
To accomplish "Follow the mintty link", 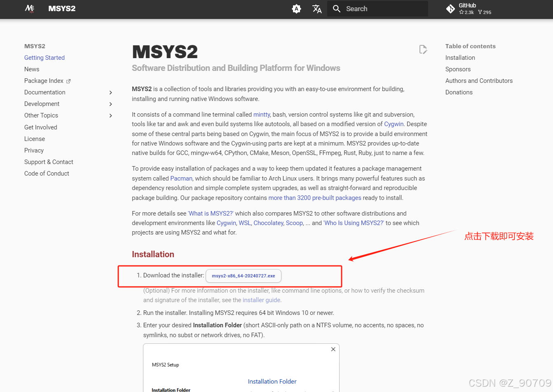I will 262,115.
